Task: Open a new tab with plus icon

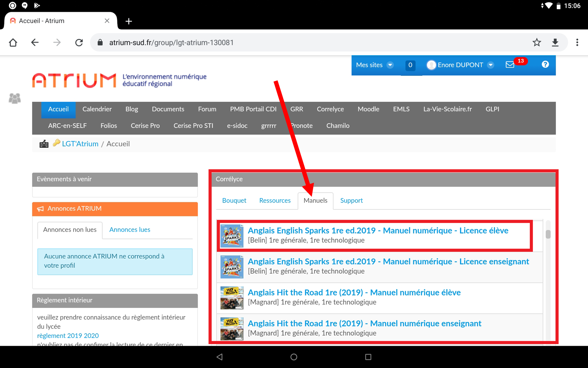Action: pyautogui.click(x=129, y=21)
